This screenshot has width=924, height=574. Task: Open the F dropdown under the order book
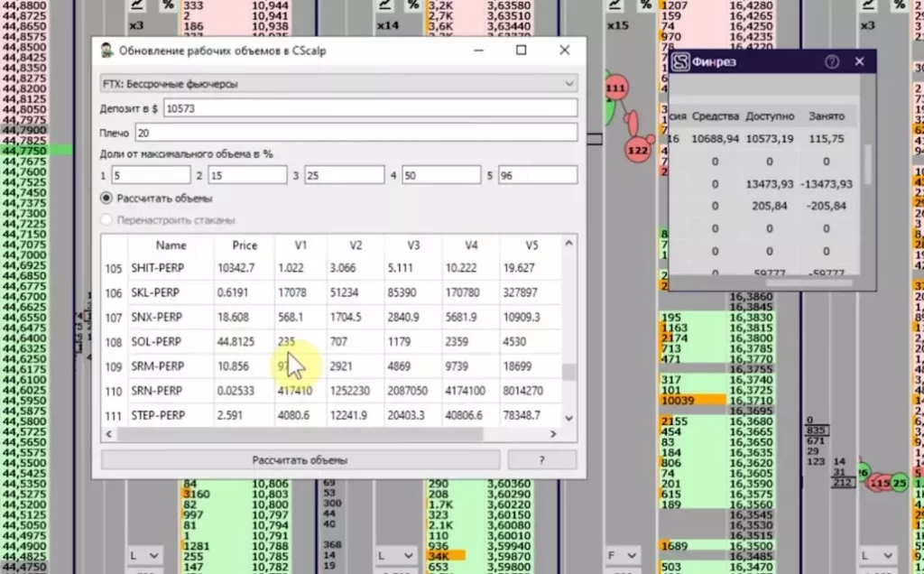click(x=622, y=555)
